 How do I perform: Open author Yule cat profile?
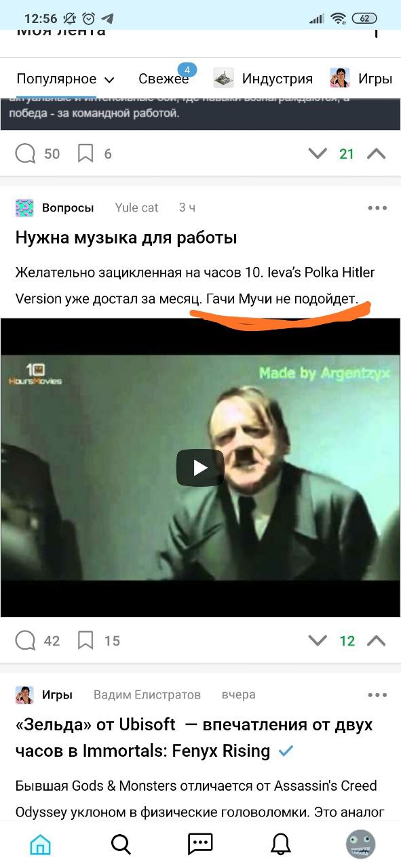(x=136, y=208)
